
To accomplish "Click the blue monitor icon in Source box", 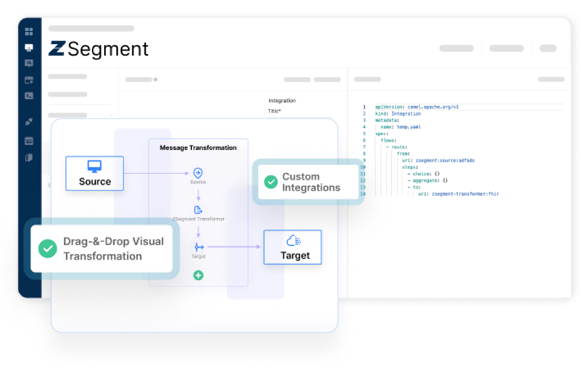I will coord(94,166).
